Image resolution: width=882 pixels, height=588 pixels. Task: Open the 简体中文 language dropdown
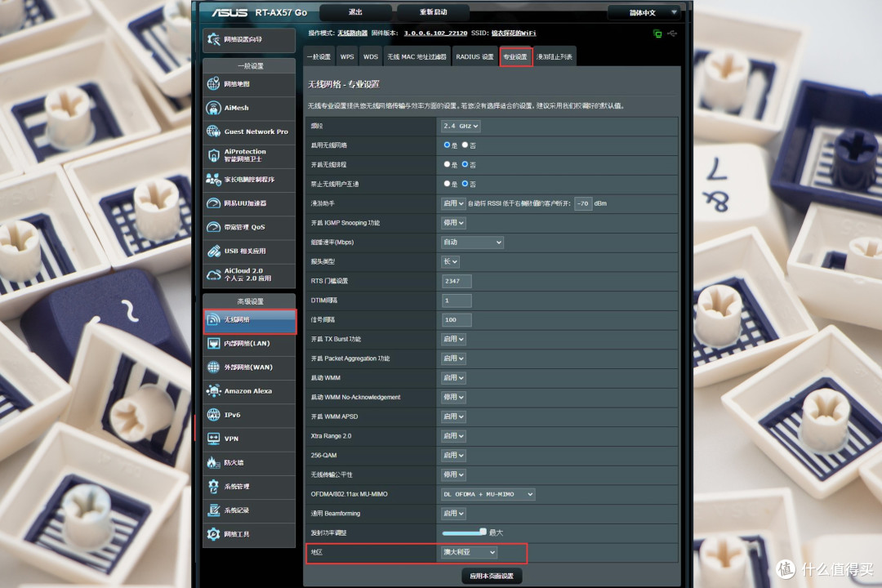click(x=644, y=12)
